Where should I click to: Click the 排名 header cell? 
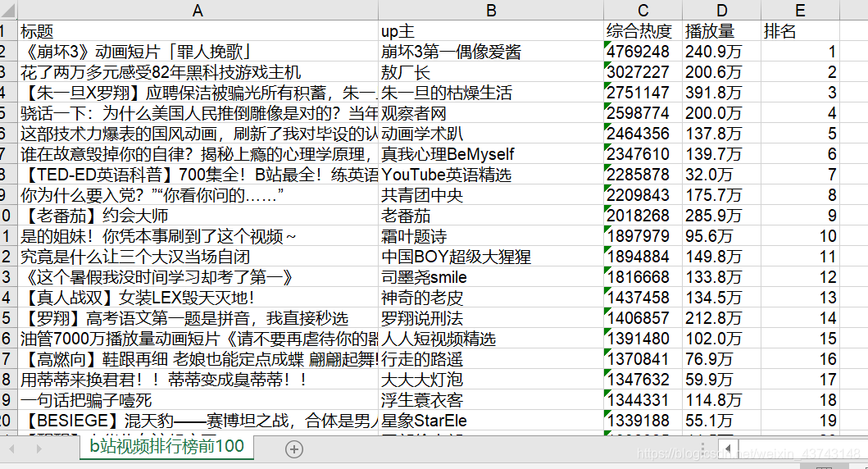(x=801, y=31)
